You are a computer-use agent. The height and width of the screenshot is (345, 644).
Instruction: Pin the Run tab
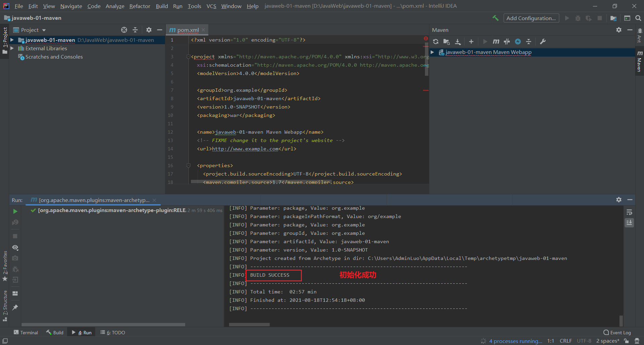coord(15,307)
